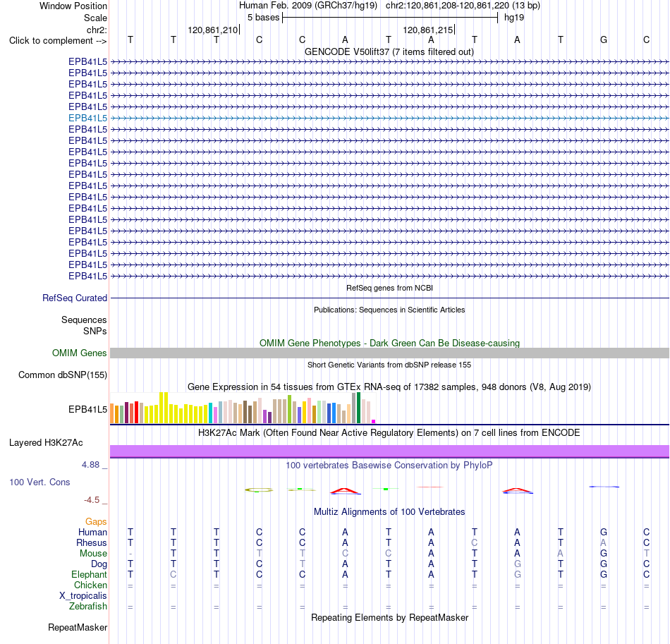Viewport: 670px width, 644px height.
Task: Click Common dbSNP(155) track label
Action: tap(62, 375)
